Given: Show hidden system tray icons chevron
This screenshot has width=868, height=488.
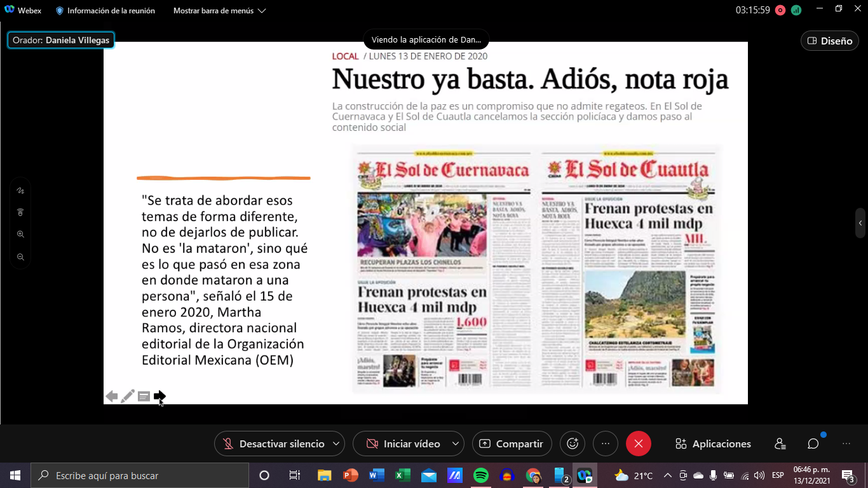Looking at the screenshot, I should [x=668, y=475].
